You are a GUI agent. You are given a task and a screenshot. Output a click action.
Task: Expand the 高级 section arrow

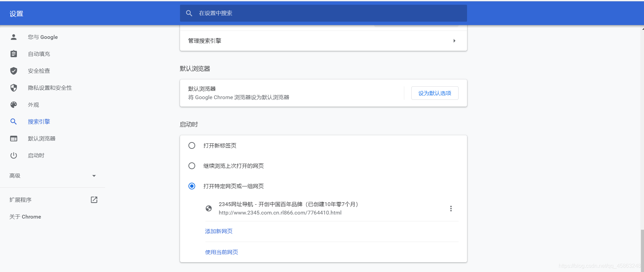coord(94,176)
